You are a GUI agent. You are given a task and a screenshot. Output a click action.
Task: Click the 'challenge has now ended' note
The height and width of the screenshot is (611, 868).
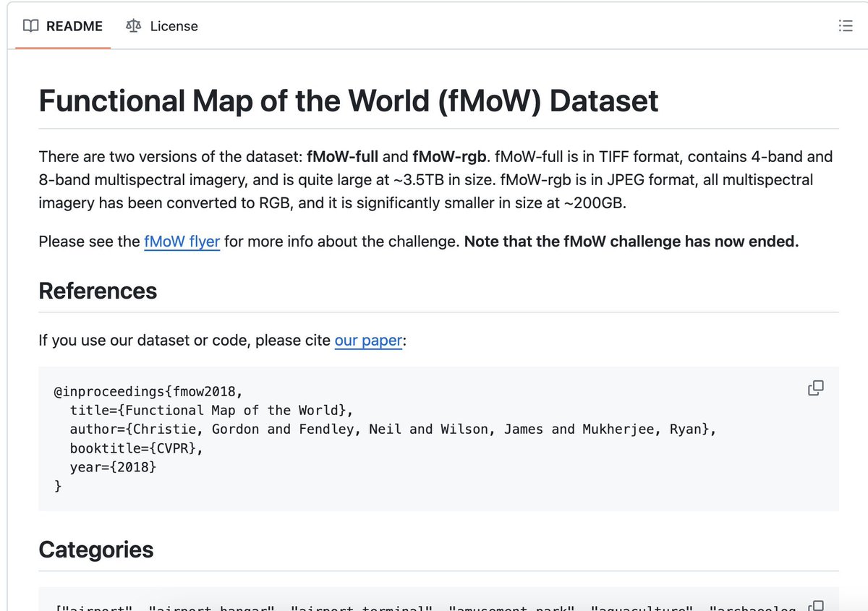click(631, 242)
